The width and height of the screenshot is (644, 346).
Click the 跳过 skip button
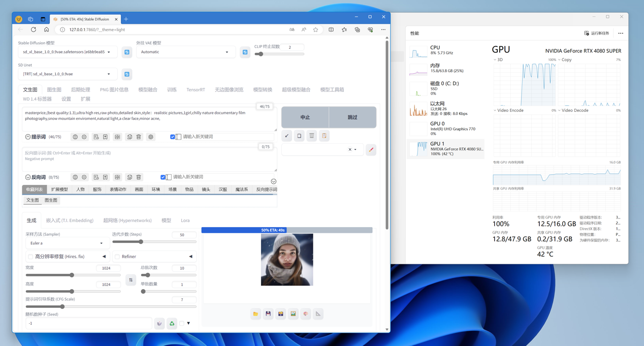(352, 117)
